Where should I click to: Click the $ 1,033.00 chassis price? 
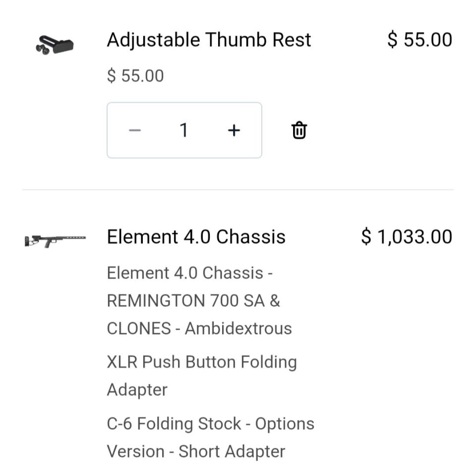407,237
